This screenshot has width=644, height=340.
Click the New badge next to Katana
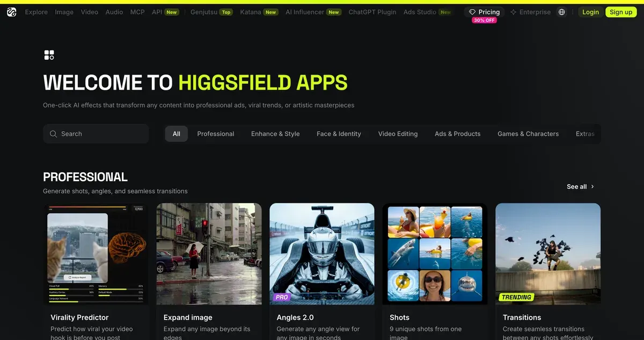pos(271,12)
